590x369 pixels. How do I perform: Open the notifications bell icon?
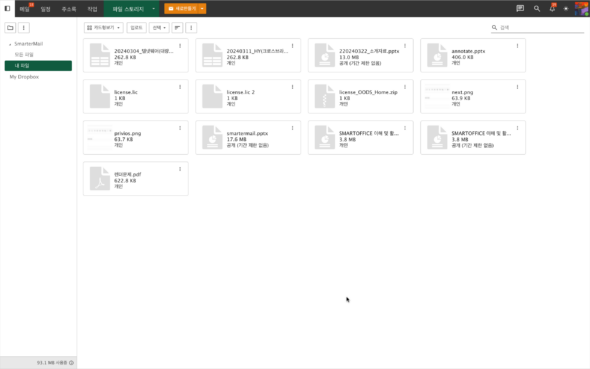click(552, 8)
